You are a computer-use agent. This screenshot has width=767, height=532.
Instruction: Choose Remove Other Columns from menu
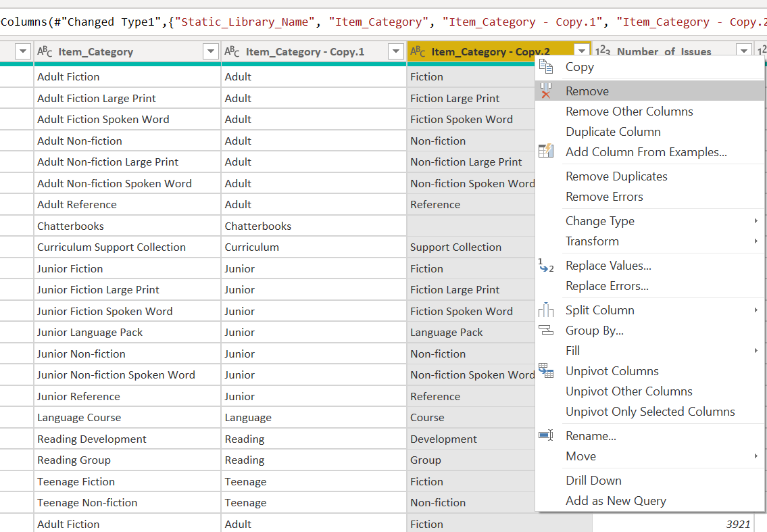[629, 112]
